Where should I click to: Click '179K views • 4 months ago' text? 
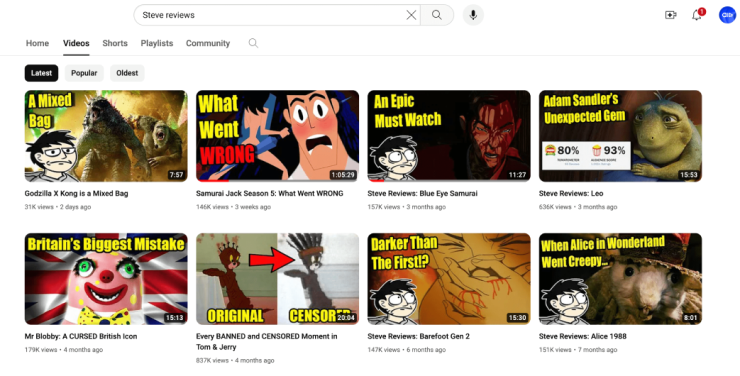[64, 350]
